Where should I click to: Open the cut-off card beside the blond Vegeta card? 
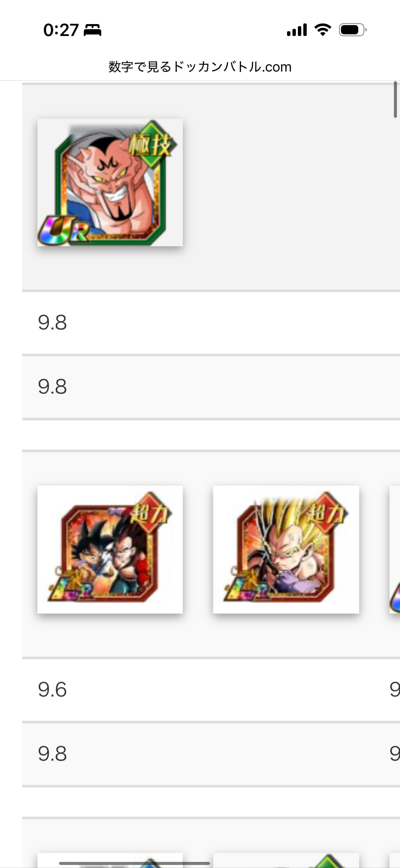coord(395,549)
